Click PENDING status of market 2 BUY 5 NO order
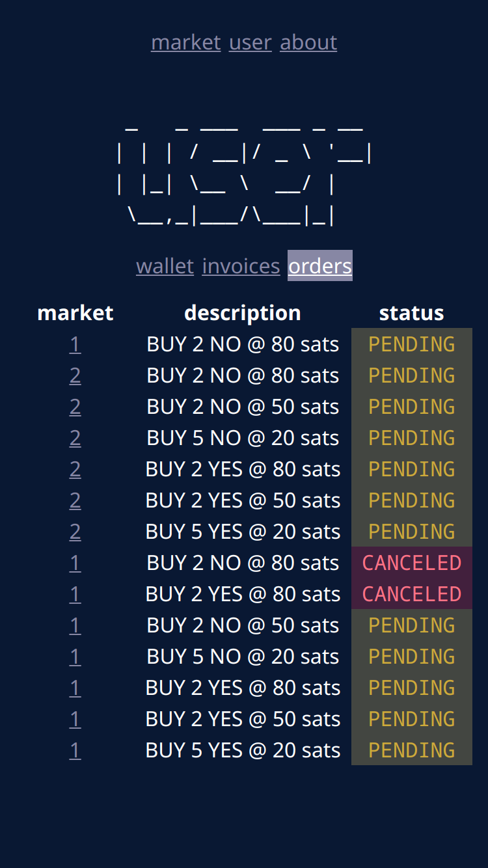 pyautogui.click(x=411, y=438)
